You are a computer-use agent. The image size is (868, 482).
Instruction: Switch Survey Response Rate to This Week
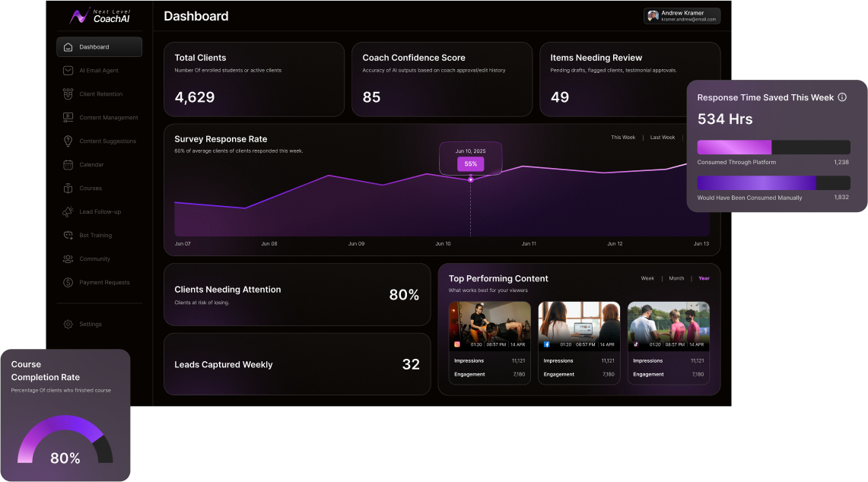point(623,138)
